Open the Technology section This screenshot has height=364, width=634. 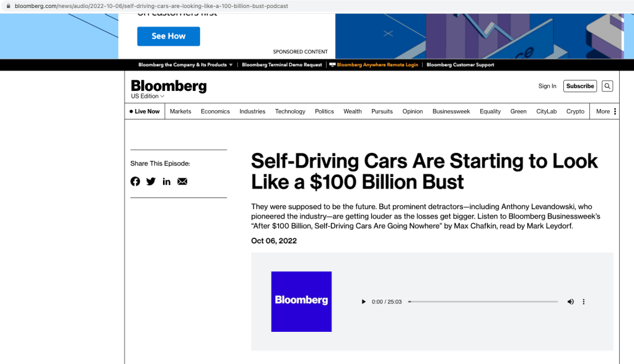(290, 111)
